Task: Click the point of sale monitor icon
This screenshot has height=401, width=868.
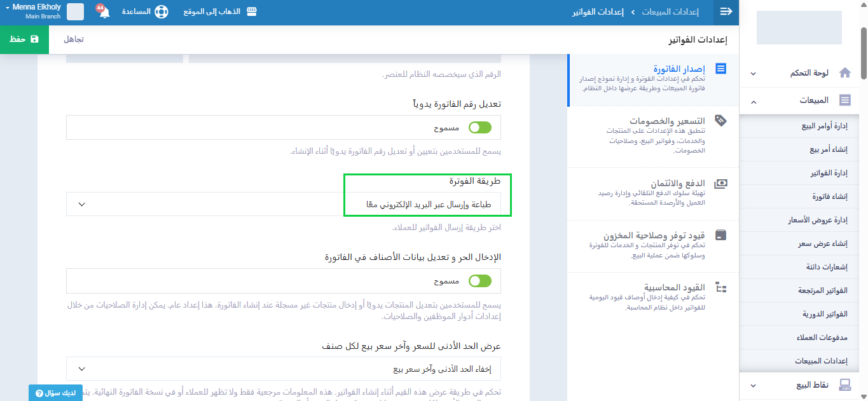Action: [x=845, y=385]
